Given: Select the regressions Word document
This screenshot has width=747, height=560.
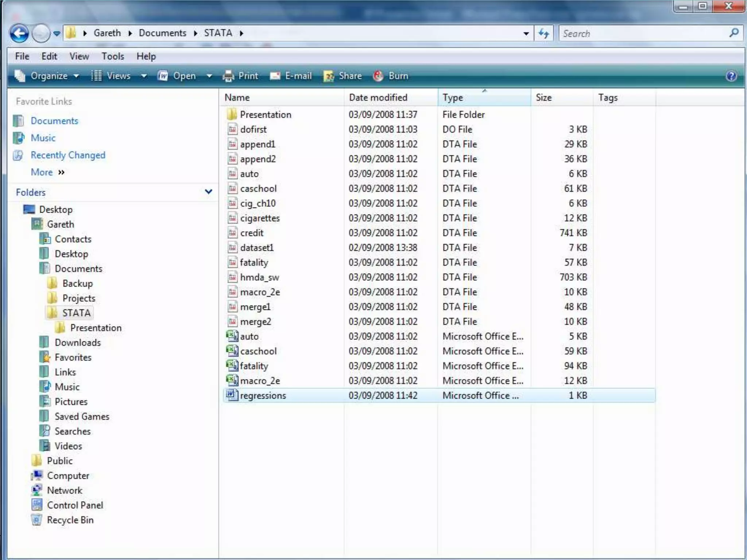Looking at the screenshot, I should [263, 396].
